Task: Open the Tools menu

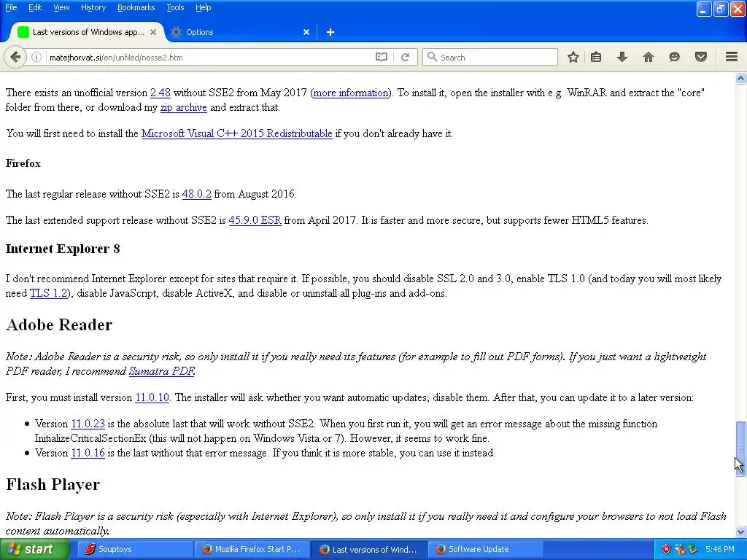Action: point(175,7)
